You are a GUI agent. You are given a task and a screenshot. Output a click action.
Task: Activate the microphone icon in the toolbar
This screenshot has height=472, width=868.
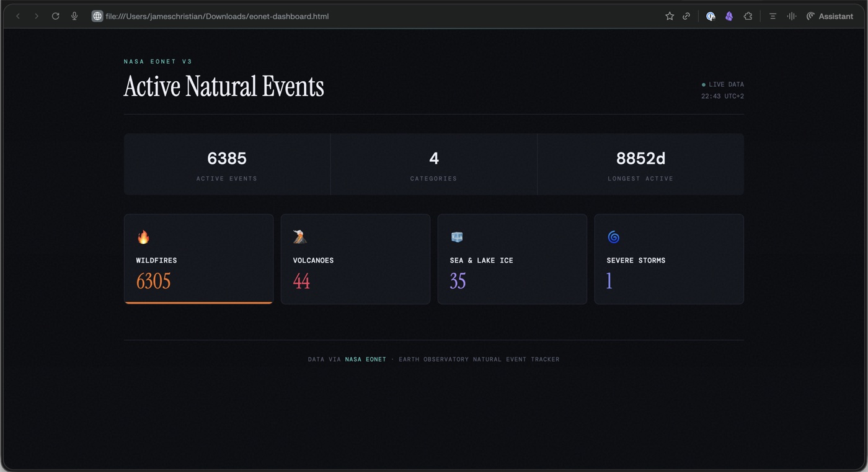(x=74, y=16)
